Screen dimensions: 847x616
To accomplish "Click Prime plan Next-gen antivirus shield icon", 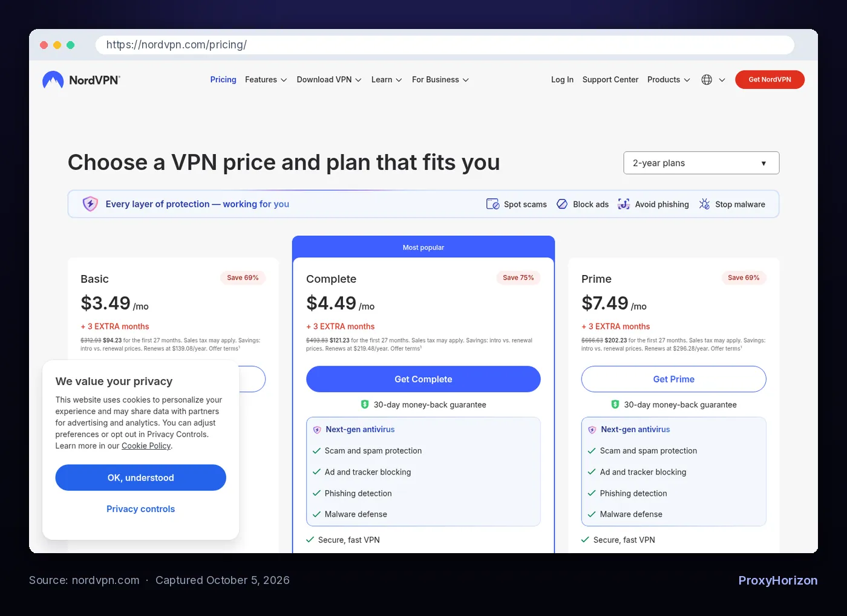I will click(592, 430).
